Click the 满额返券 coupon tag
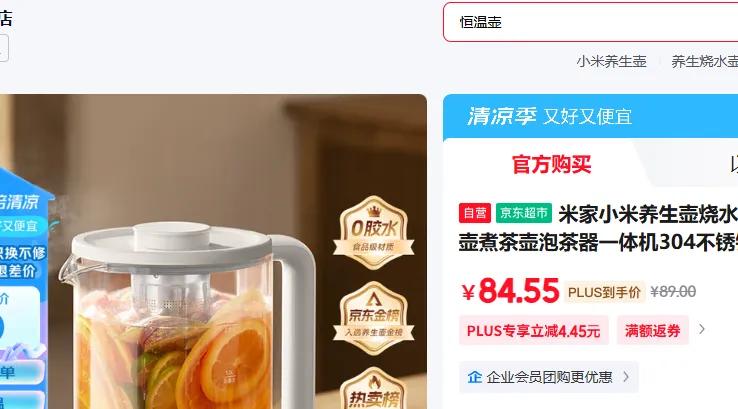The height and width of the screenshot is (409, 738). 653,330
